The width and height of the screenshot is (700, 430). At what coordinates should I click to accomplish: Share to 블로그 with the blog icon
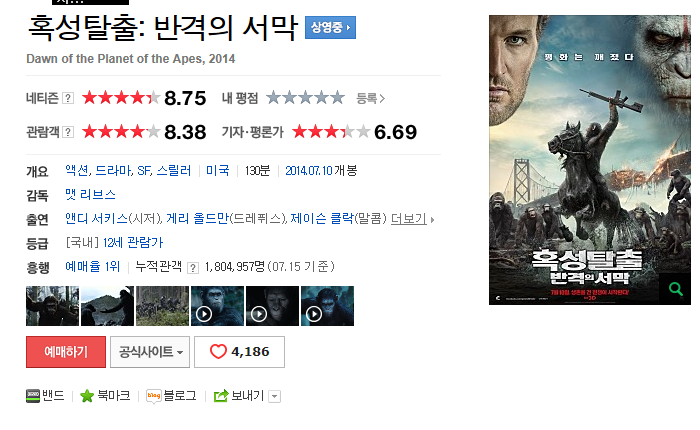(x=154, y=396)
